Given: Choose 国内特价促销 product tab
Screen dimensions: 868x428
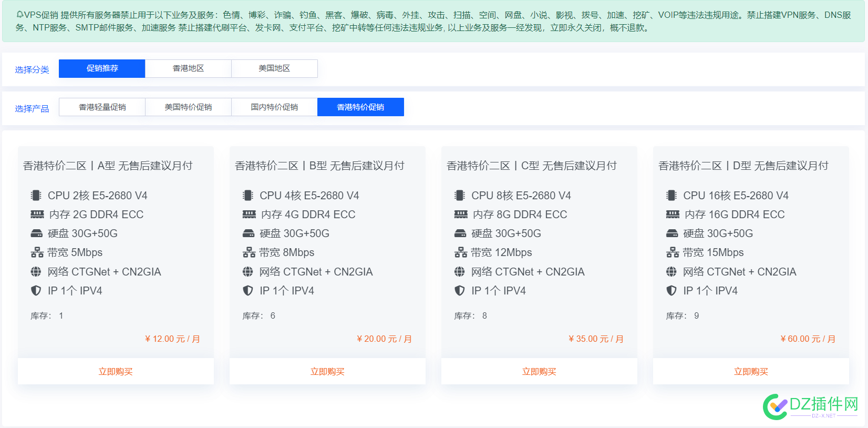Looking at the screenshot, I should (274, 107).
